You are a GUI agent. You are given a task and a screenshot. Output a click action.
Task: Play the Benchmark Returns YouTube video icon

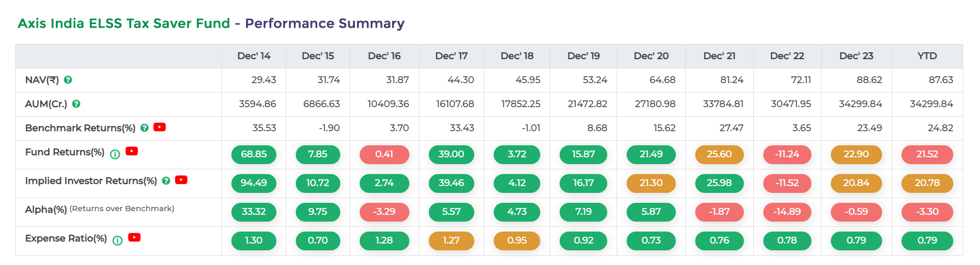(x=160, y=127)
